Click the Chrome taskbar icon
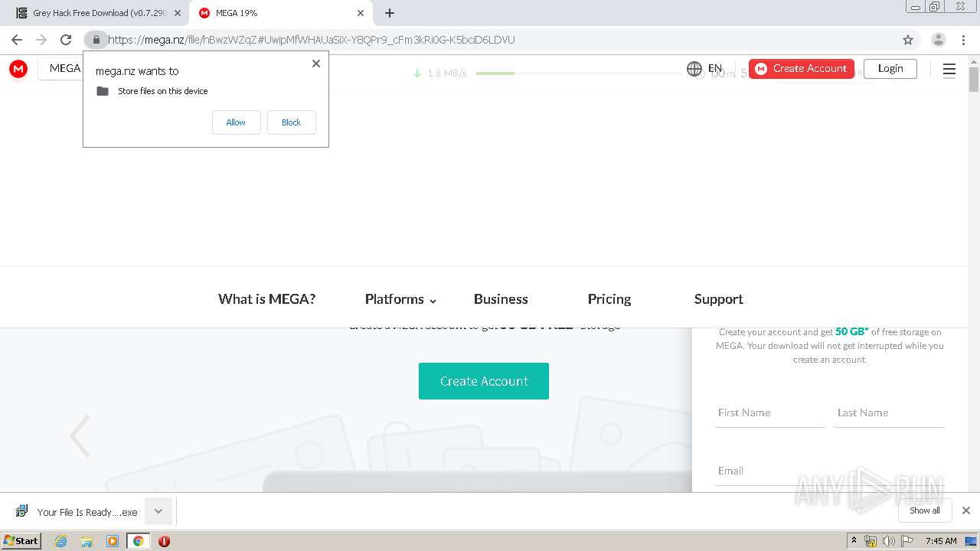Image resolution: width=980 pixels, height=551 pixels. (x=139, y=541)
